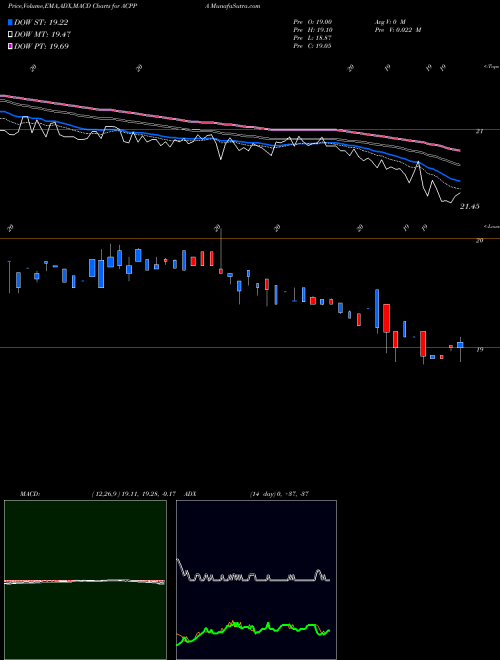Click the 'Pre O: 19.09' value
The height and width of the screenshot is (660, 500).
[312, 22]
